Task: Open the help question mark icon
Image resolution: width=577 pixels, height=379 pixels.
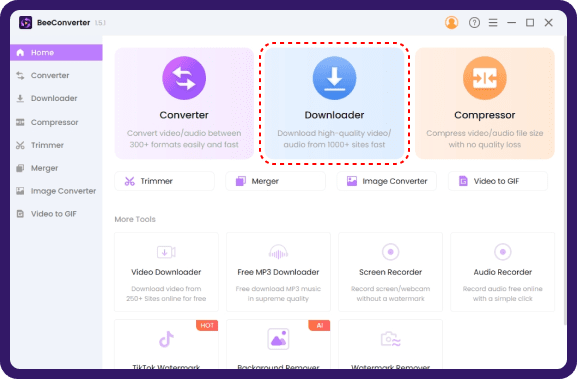Action: click(474, 22)
